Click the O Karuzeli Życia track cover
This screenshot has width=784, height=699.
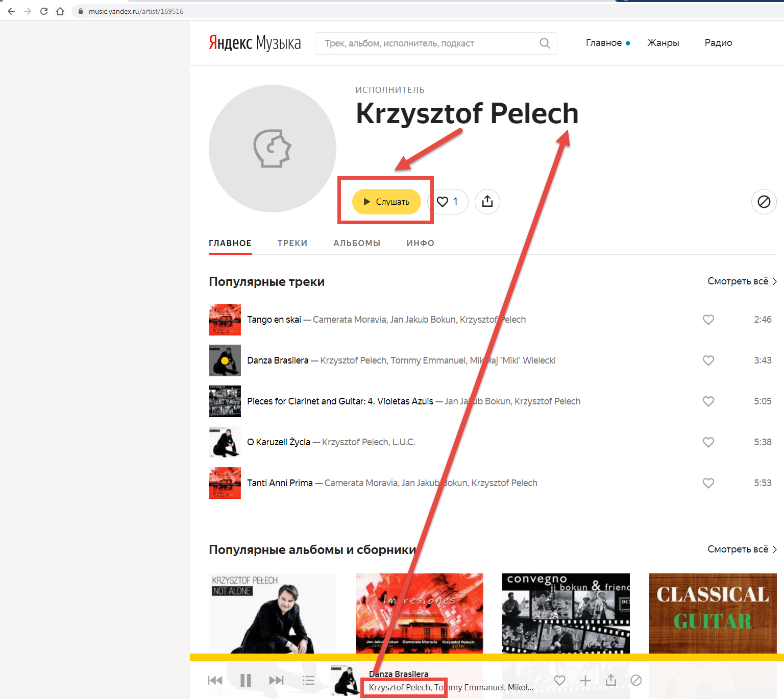[x=225, y=442]
